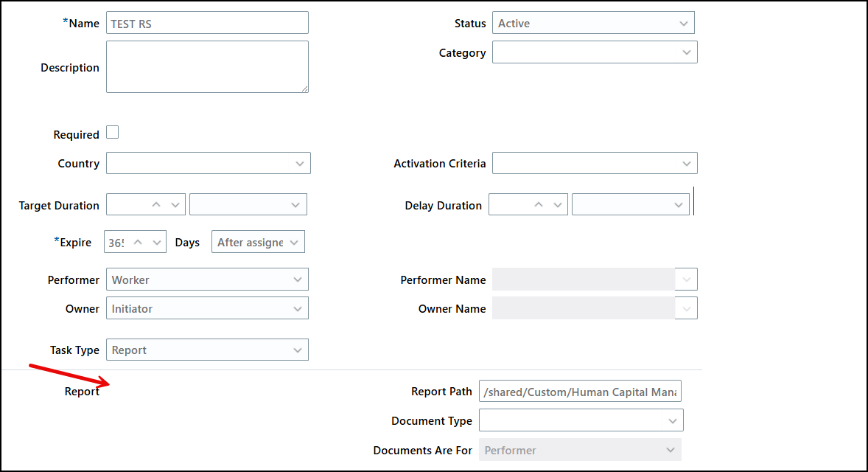Increase the Target Duration value with the up arrow
This screenshot has width=868, height=472.
(156, 205)
